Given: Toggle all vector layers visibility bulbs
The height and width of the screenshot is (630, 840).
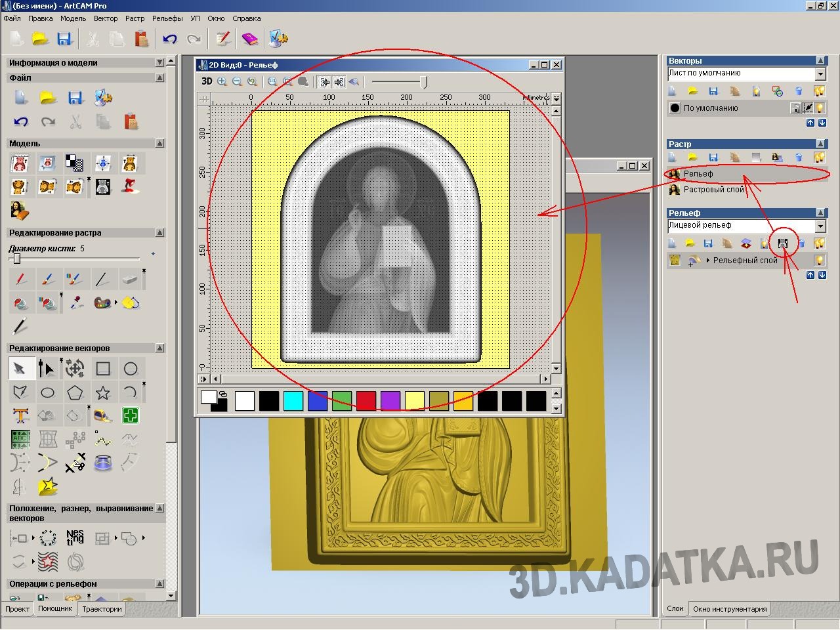Looking at the screenshot, I should (819, 91).
